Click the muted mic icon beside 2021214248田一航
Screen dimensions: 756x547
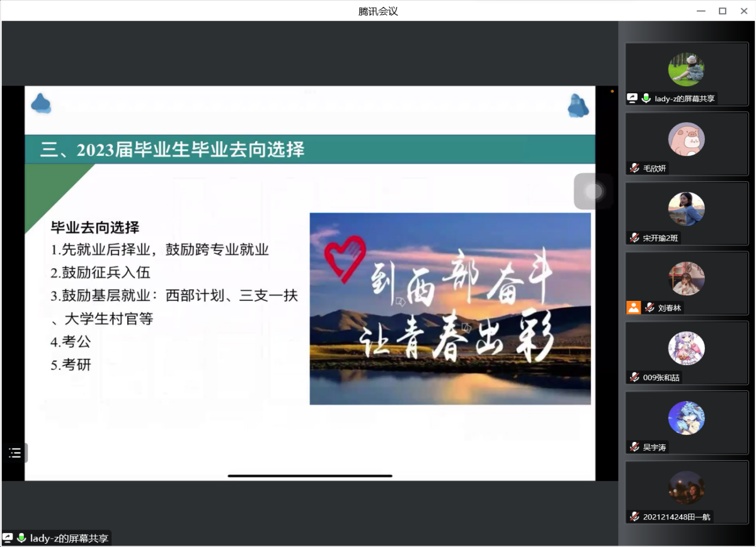(x=634, y=517)
